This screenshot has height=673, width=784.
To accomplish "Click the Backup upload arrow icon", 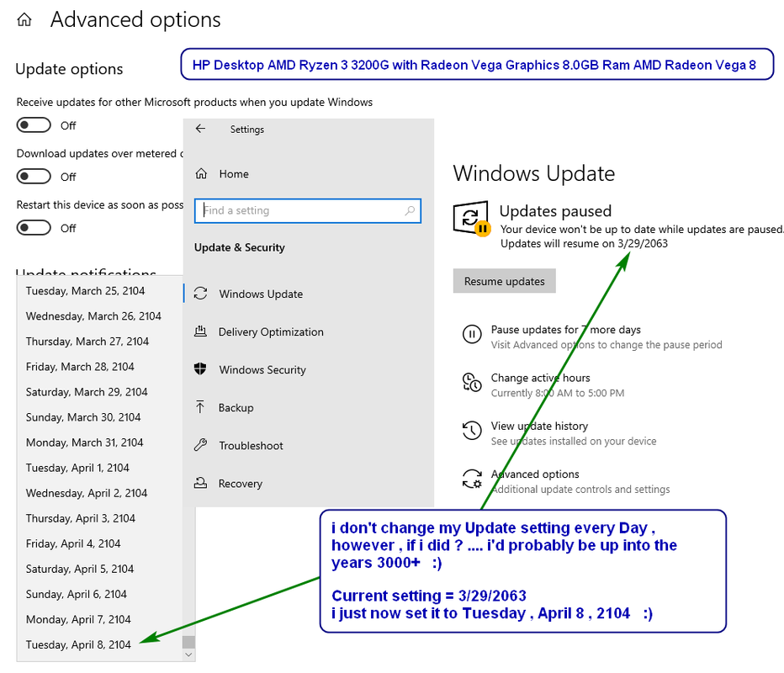I will (x=200, y=407).
